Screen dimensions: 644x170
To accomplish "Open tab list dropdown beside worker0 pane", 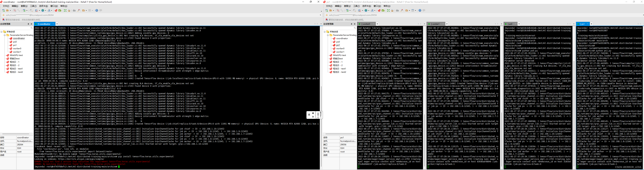I will (424, 24).
